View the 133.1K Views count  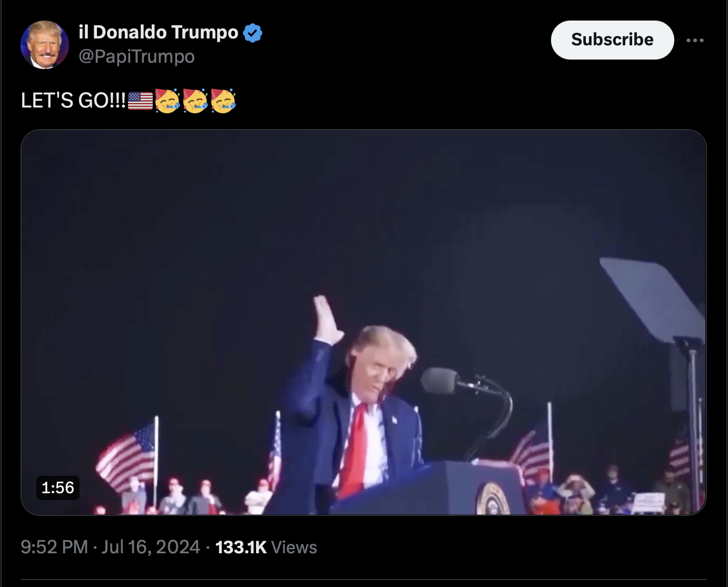point(266,547)
